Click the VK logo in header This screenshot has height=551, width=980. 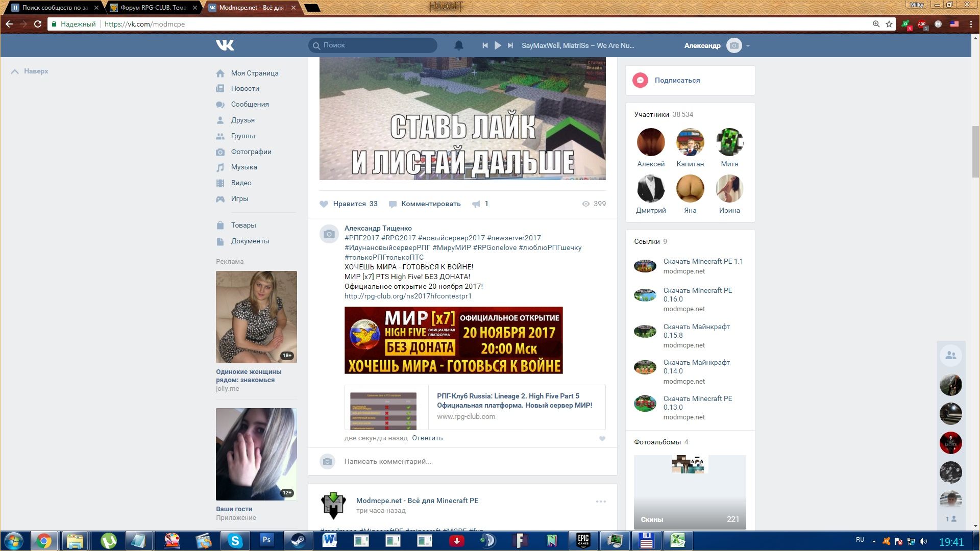coord(225,45)
